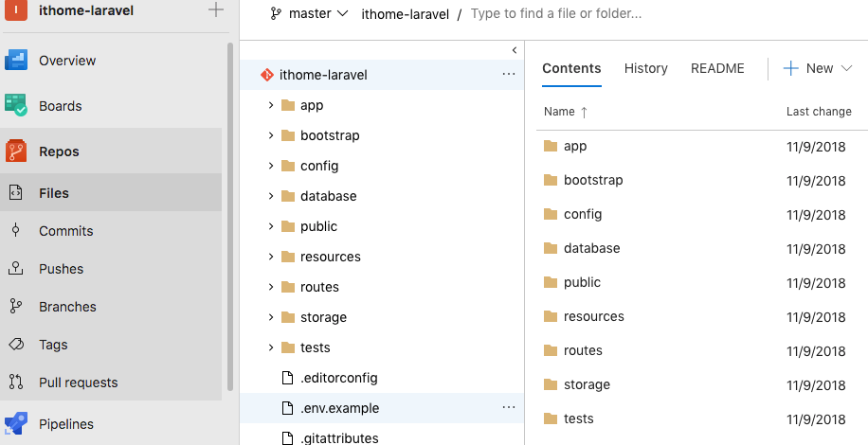Expand the database folder node
The height and width of the screenshot is (445, 868).
point(271,196)
